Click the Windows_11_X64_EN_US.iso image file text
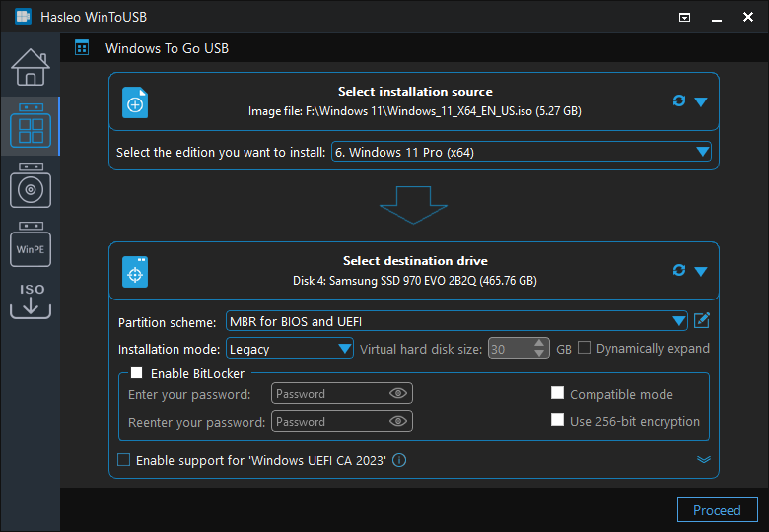The image size is (769, 532). pyautogui.click(x=415, y=111)
